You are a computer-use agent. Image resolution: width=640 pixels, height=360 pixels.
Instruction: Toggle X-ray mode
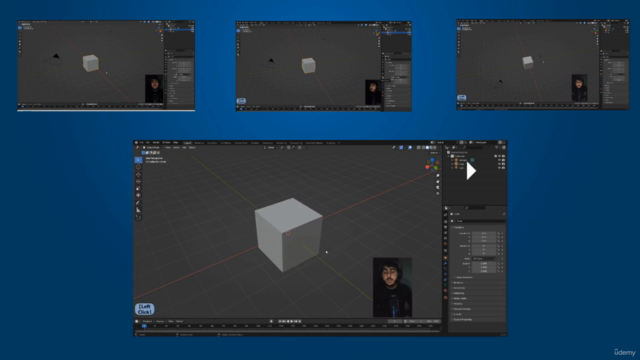[418, 147]
